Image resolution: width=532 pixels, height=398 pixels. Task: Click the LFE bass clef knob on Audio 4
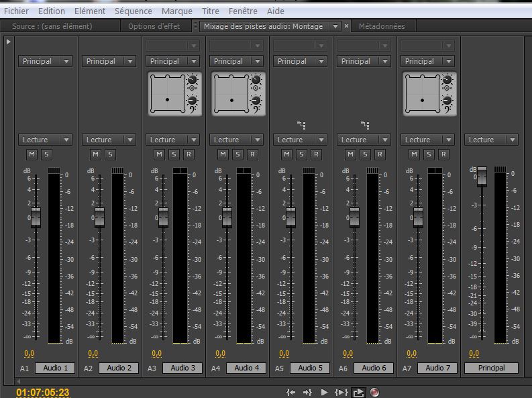click(256, 101)
